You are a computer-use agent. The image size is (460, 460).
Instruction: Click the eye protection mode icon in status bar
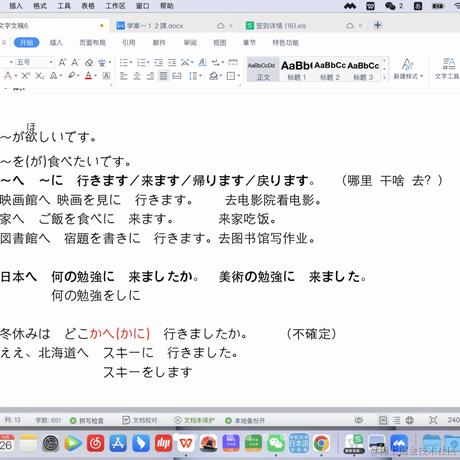pyautogui.click(x=359, y=420)
